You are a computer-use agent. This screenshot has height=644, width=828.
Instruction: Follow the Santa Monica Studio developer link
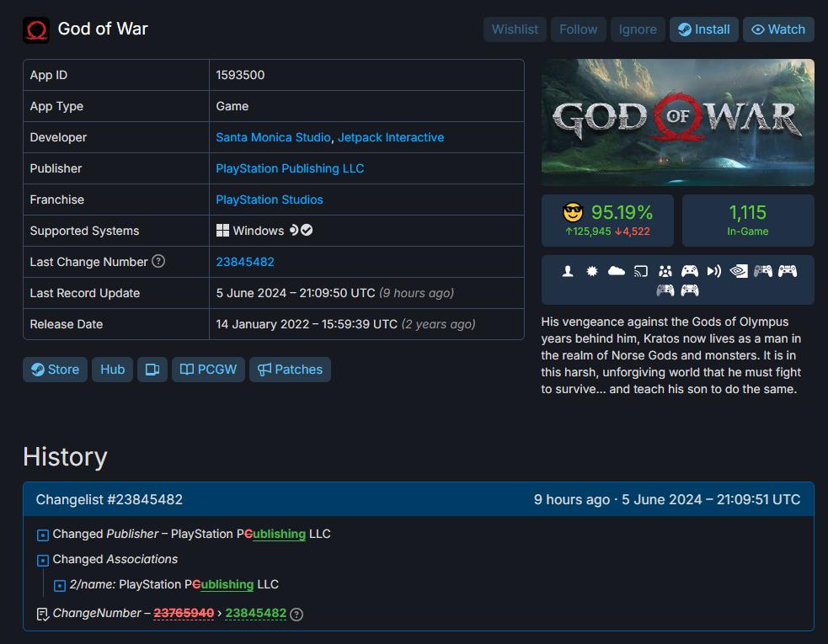click(x=273, y=137)
